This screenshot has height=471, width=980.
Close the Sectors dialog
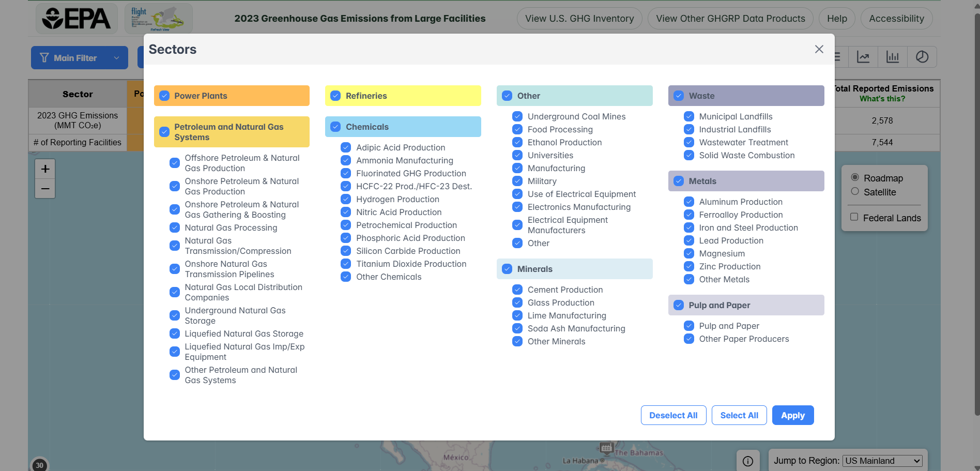[x=819, y=49]
